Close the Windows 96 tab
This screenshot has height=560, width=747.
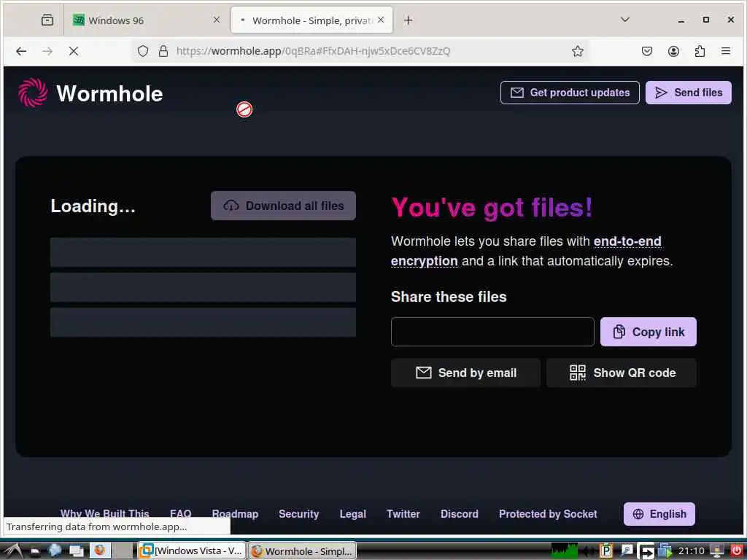point(216,20)
